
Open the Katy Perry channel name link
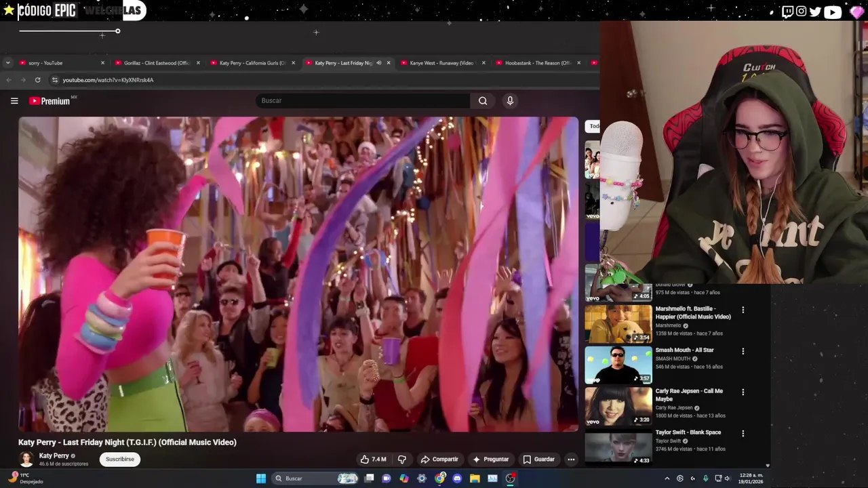pos(54,455)
